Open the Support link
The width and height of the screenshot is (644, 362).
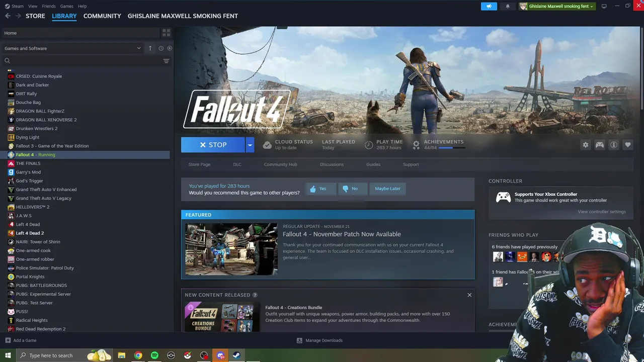(411, 164)
